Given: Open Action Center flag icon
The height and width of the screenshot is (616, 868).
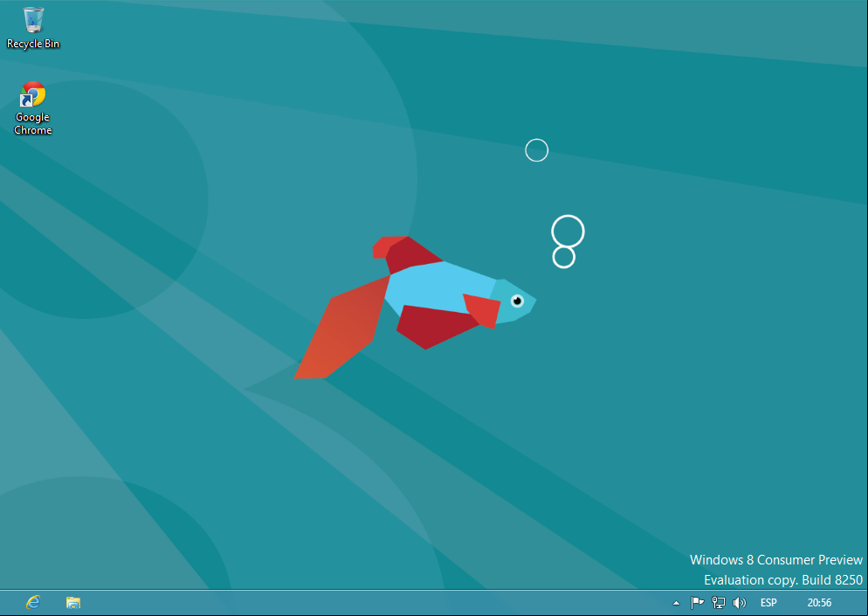Looking at the screenshot, I should point(698,602).
